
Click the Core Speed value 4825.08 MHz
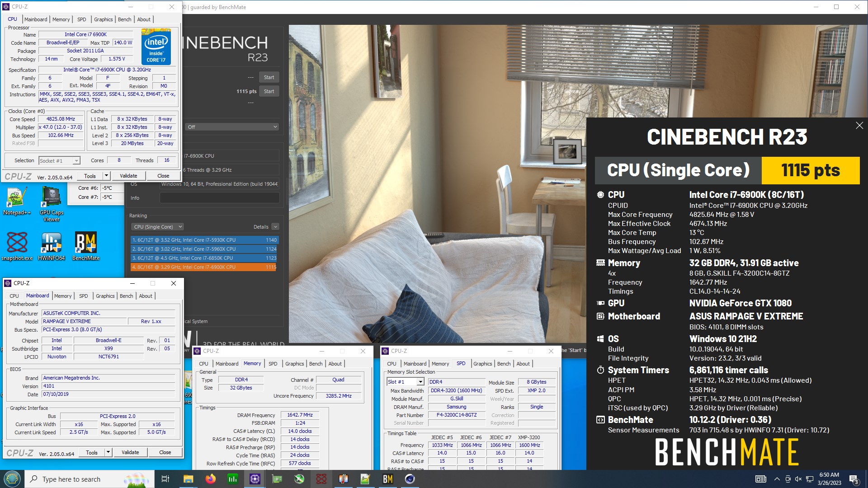click(x=61, y=119)
